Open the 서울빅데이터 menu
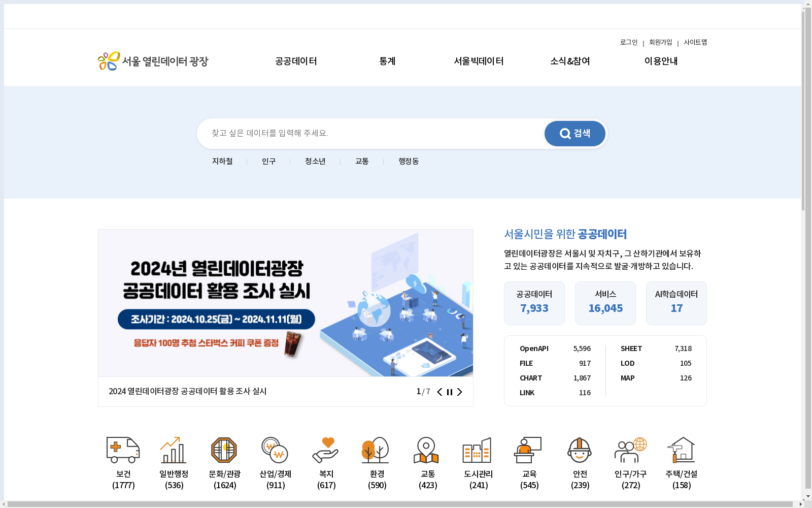Image resolution: width=812 pixels, height=508 pixels. click(479, 61)
